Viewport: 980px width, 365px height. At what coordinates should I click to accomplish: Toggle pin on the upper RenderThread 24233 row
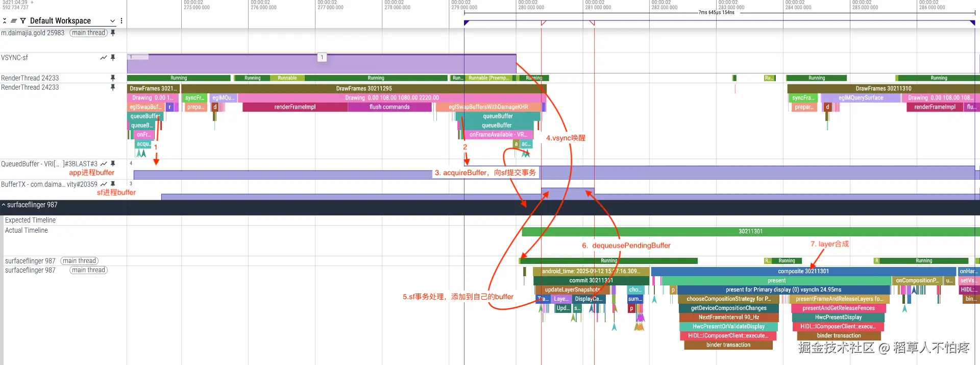point(113,78)
